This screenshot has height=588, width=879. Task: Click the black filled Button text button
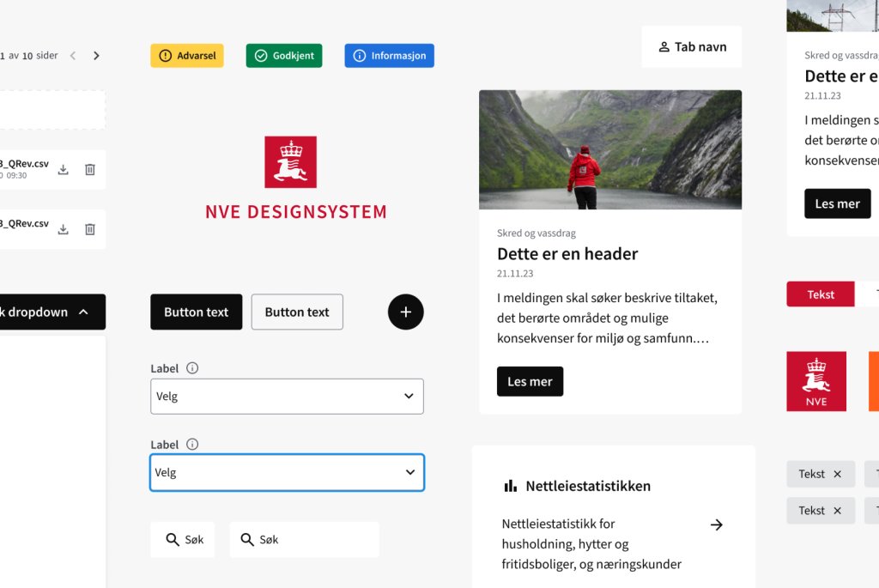pyautogui.click(x=196, y=312)
